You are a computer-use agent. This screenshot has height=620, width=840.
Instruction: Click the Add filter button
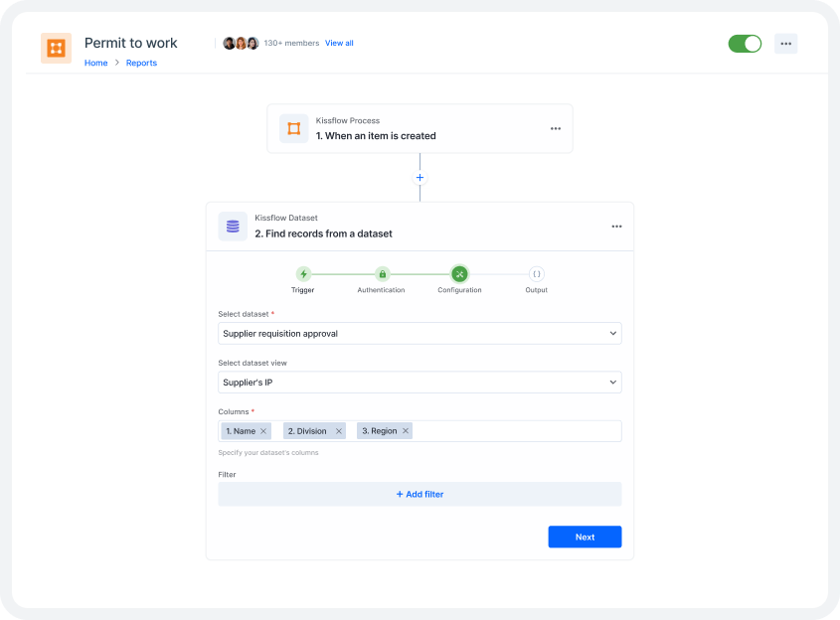coord(420,494)
